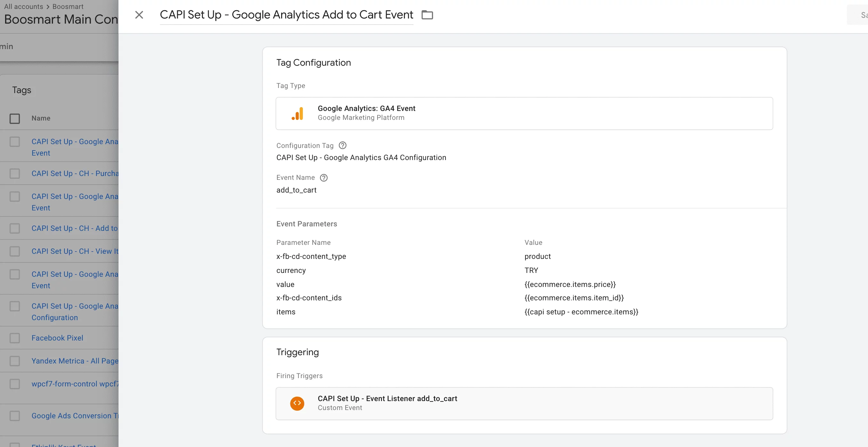
Task: Check the CAPI Set Up - CH - Add to tag
Action: pos(14,229)
